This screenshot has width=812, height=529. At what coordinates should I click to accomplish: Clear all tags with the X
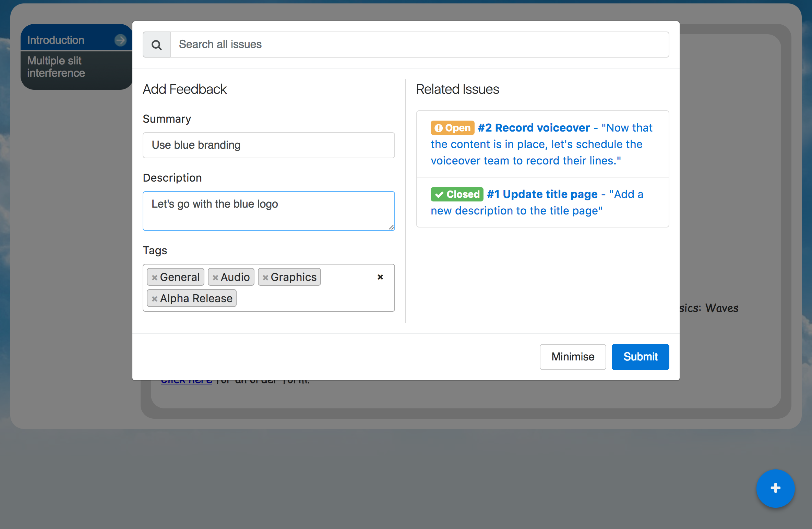[380, 277]
